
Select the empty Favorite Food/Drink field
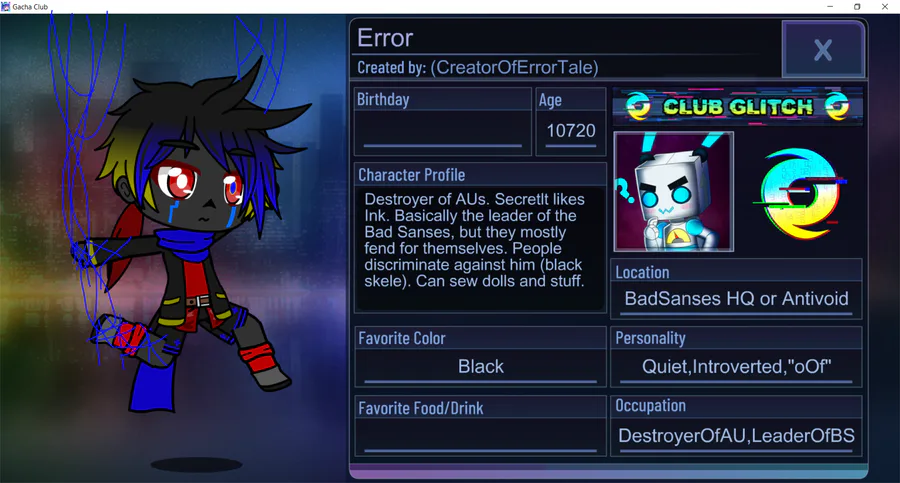(x=480, y=436)
